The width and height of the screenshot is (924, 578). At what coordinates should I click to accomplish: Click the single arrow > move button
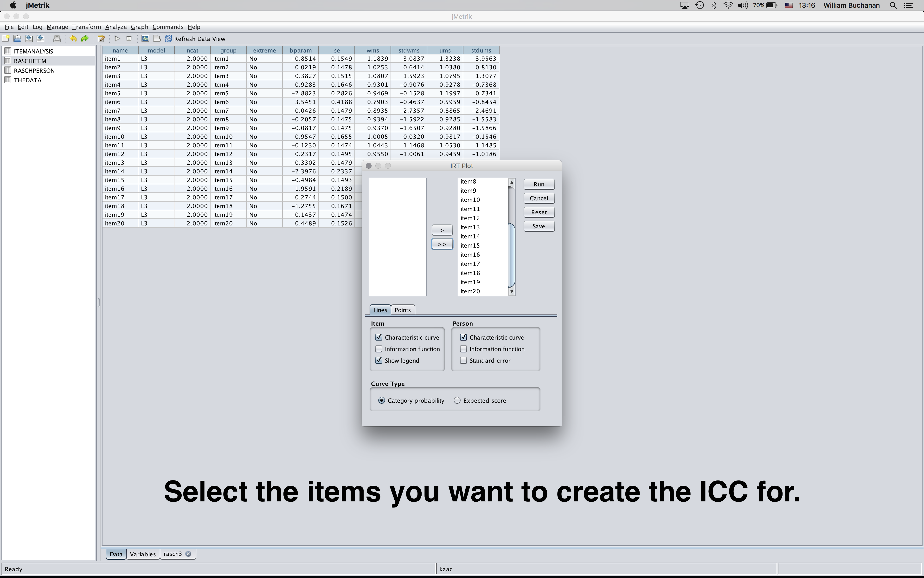442,230
